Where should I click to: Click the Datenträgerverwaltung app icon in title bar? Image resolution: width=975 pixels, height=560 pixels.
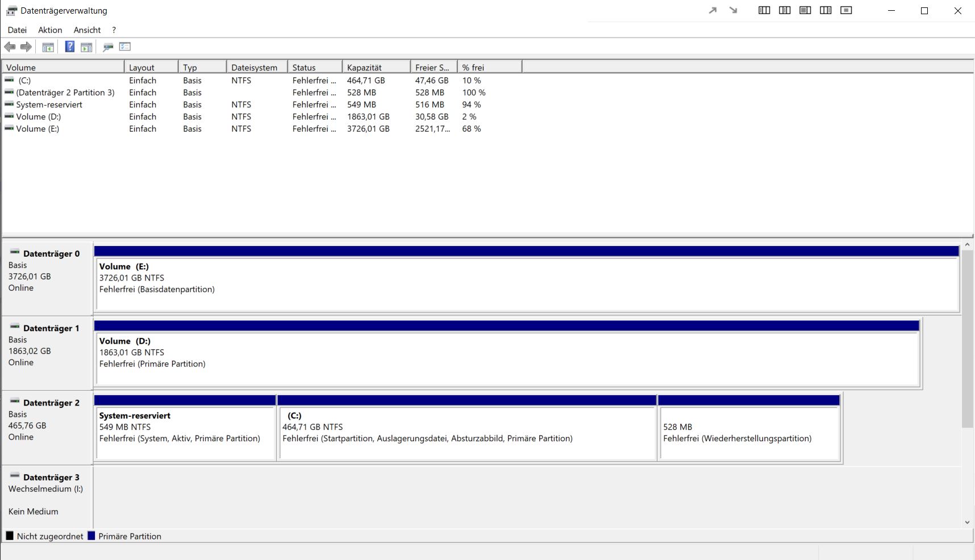pos(11,10)
